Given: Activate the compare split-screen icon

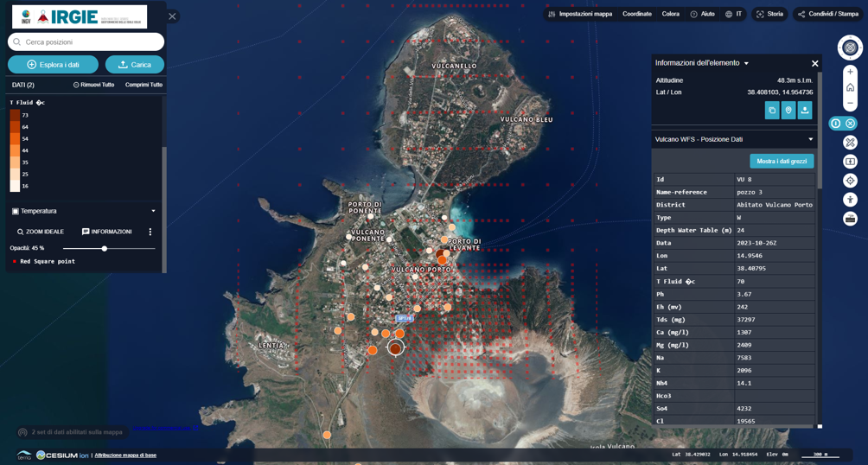Looking at the screenshot, I should coord(851,162).
